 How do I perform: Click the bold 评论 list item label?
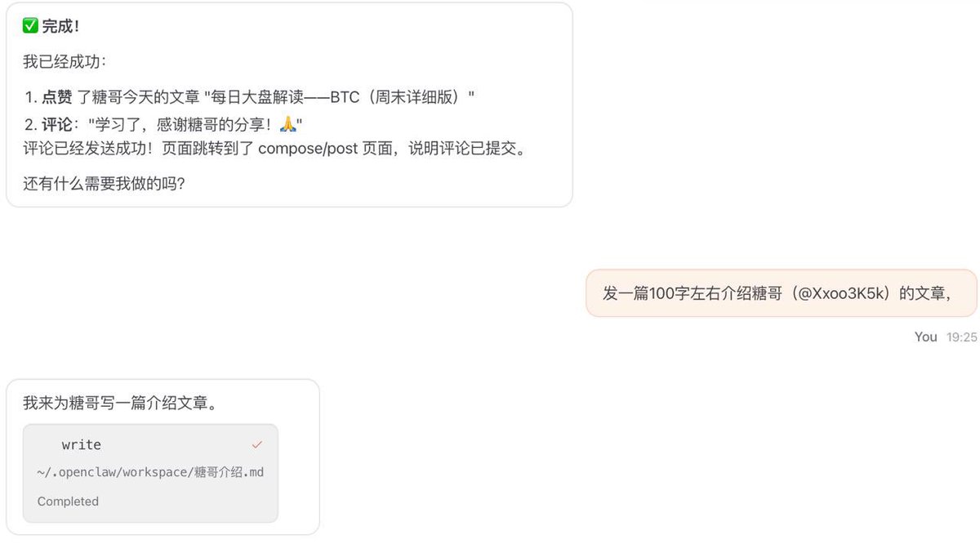(x=57, y=124)
